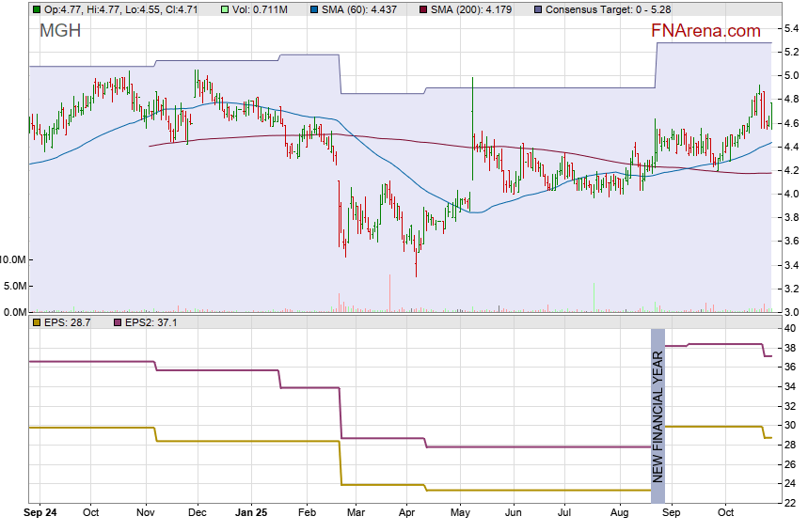The image size is (808, 532).
Task: Select the May label on time axis
Action: (460, 513)
